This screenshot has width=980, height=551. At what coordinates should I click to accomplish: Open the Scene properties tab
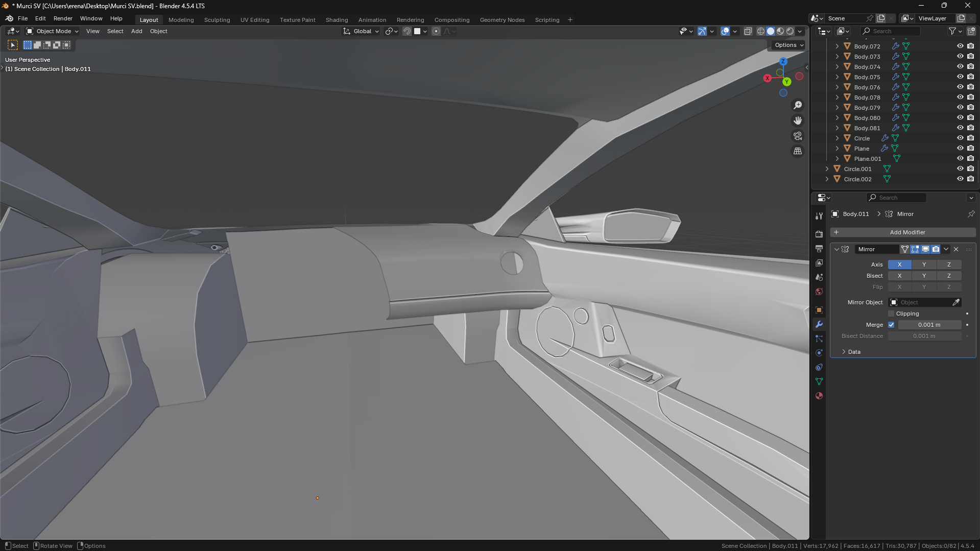click(819, 277)
